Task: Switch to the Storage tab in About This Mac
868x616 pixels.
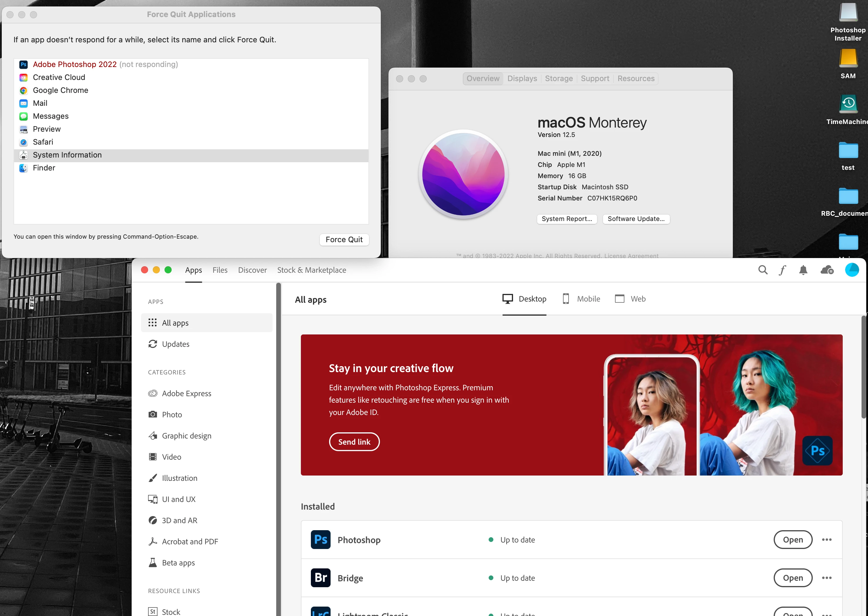Action: 559,78
